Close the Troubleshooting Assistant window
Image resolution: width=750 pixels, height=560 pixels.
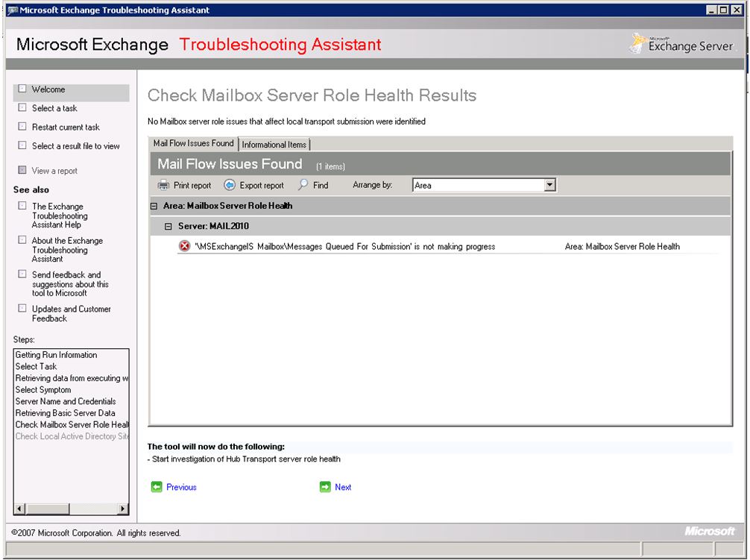(737, 10)
